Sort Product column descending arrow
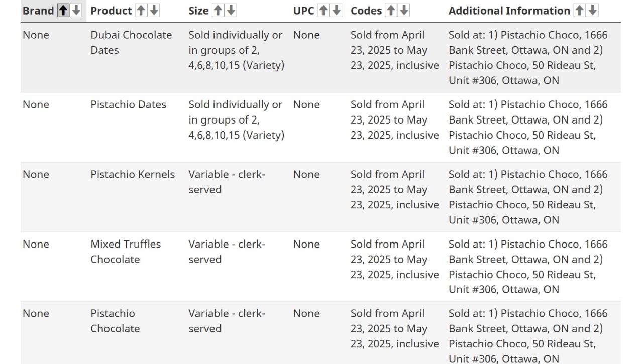Viewport: 643px width, 364px height. (x=154, y=11)
